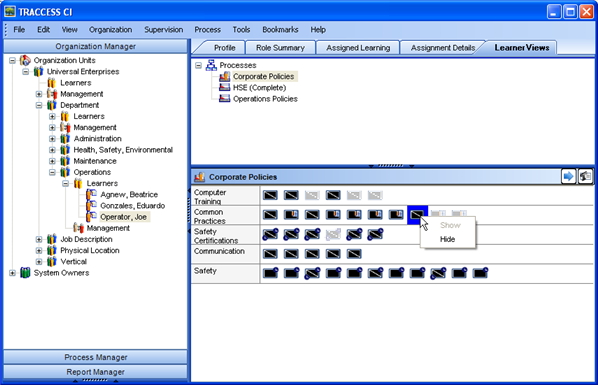Screen dimensions: 598x385
Task: Click Gonzales, Eduardo learner icon
Action: pos(91,206)
